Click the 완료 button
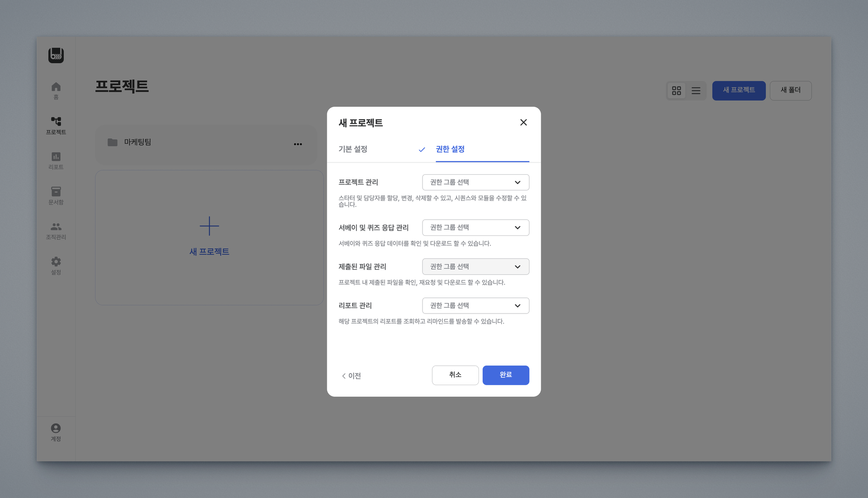The image size is (868, 498). (506, 375)
